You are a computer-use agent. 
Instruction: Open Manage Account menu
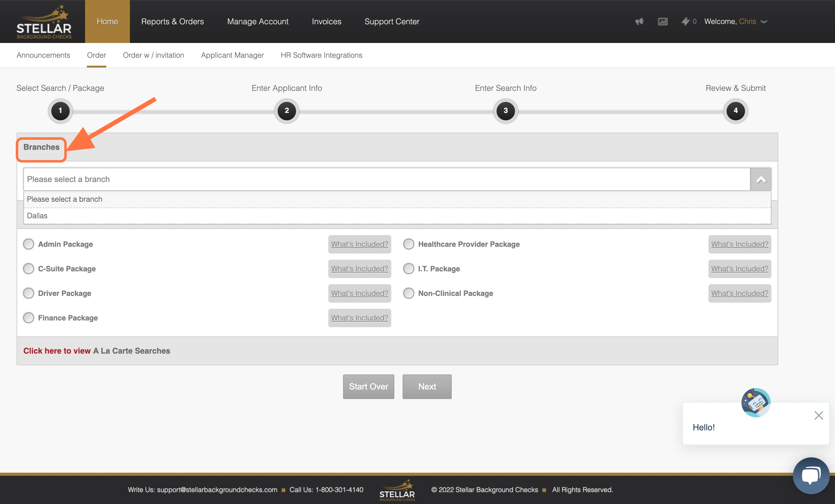tap(258, 21)
